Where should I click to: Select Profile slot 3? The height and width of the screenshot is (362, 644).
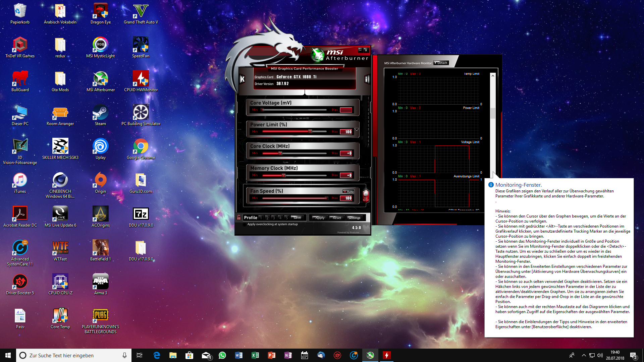pyautogui.click(x=273, y=218)
